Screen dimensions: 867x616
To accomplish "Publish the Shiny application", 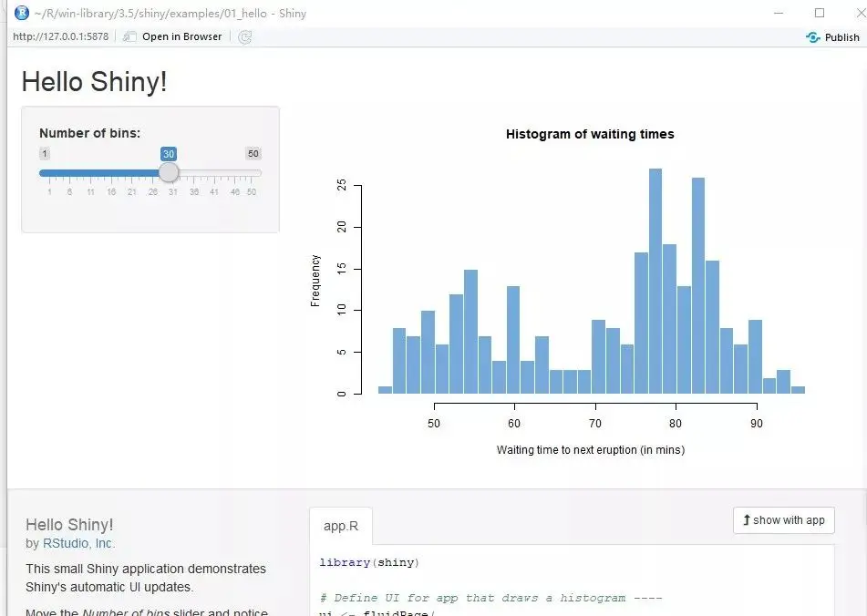I will 832,37.
